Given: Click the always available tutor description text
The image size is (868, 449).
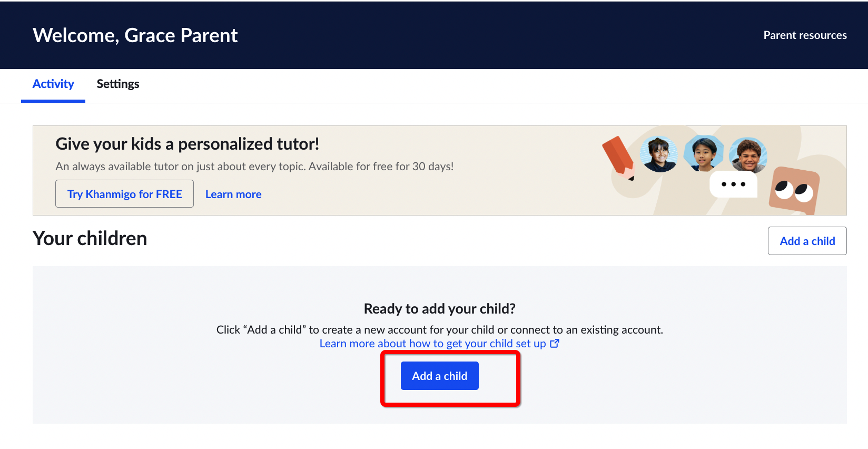Looking at the screenshot, I should pyautogui.click(x=254, y=167).
